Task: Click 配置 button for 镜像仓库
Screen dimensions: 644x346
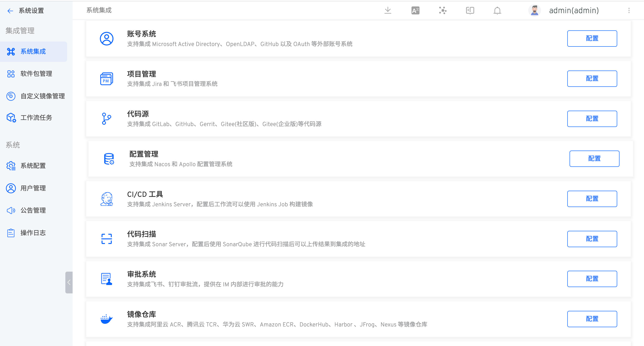Action: pos(592,319)
